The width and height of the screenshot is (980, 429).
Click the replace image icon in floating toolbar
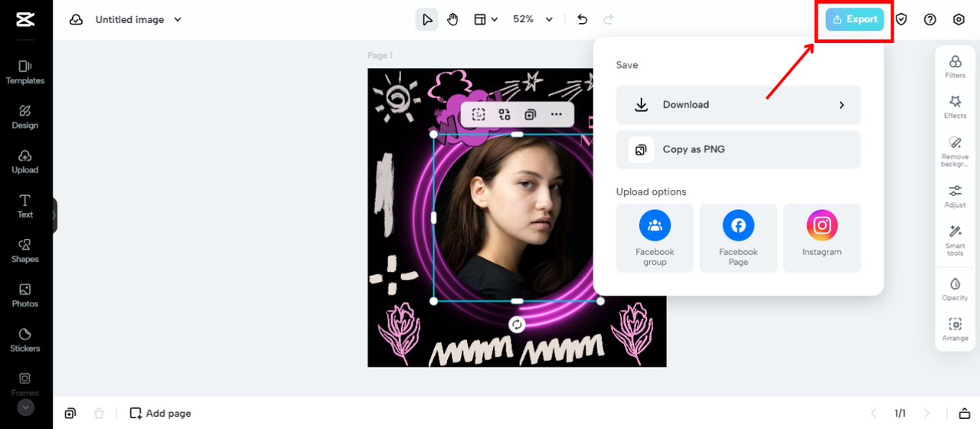click(505, 115)
